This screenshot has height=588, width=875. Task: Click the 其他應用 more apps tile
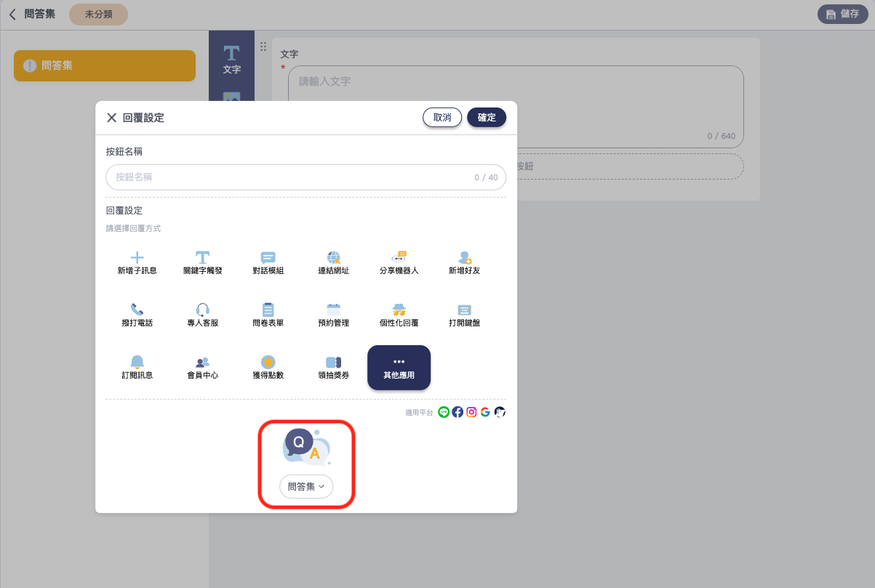[399, 367]
